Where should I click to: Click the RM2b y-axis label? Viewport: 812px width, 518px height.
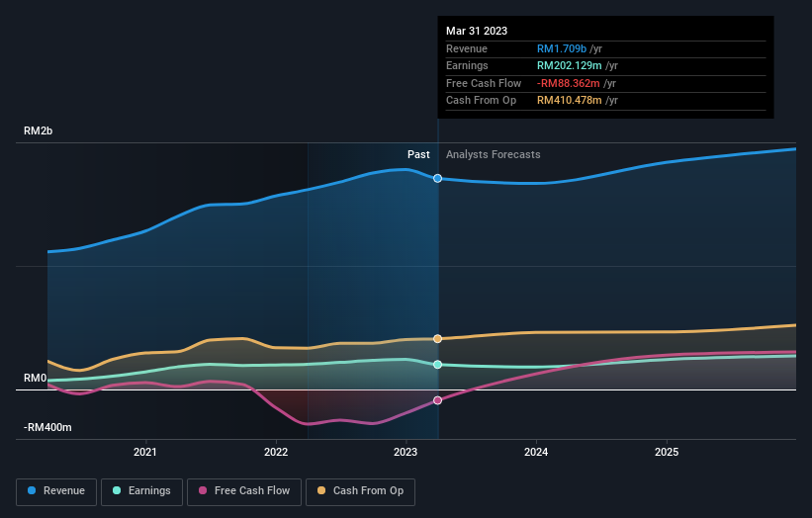[38, 130]
